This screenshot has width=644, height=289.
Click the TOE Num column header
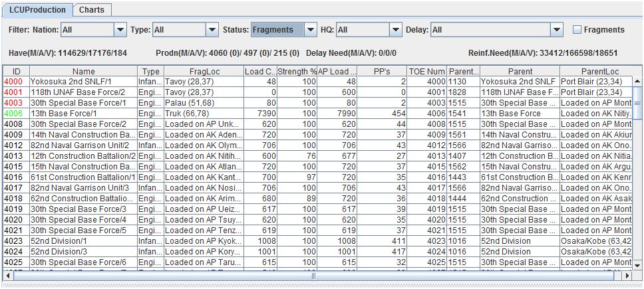click(x=426, y=71)
